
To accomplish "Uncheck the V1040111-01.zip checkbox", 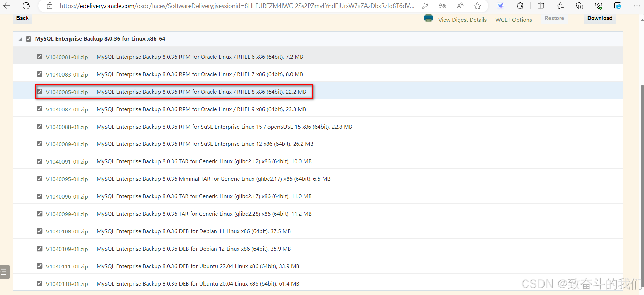I will 39,266.
